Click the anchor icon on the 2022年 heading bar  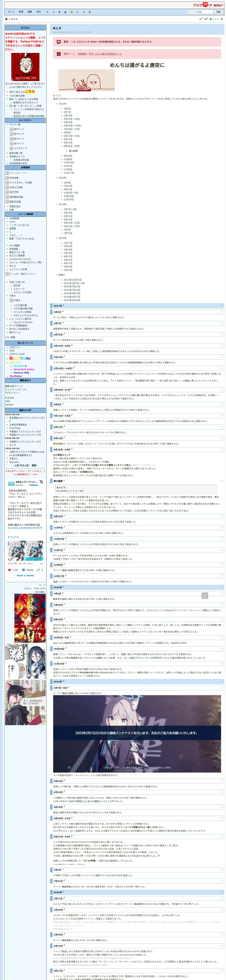coord(221,587)
